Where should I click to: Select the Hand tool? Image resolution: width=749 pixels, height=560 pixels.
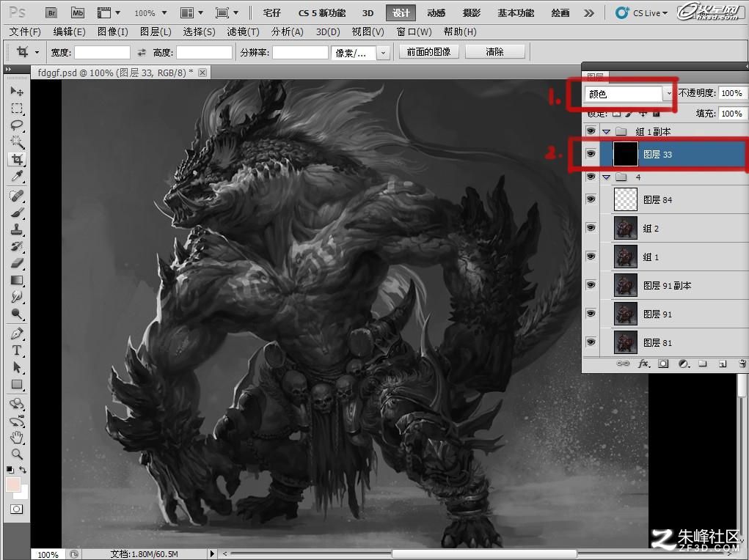point(17,437)
